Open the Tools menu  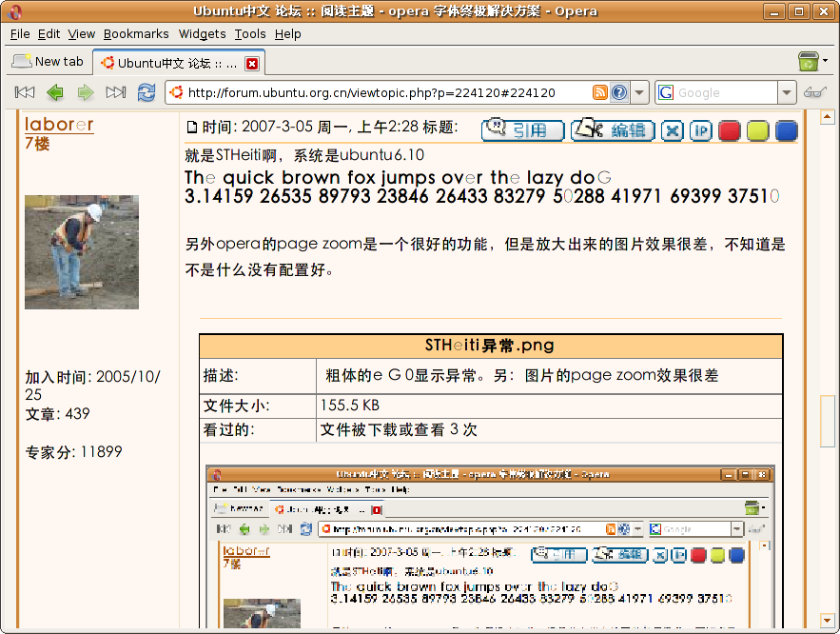click(x=250, y=33)
